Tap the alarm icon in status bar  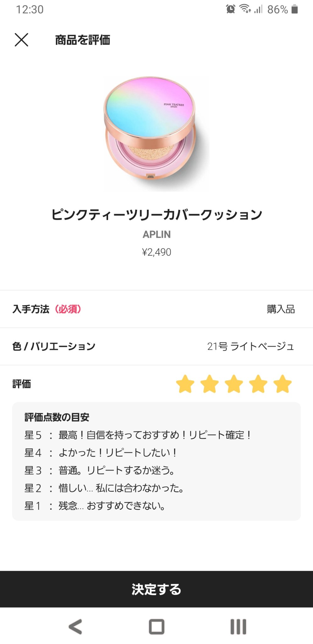[230, 9]
